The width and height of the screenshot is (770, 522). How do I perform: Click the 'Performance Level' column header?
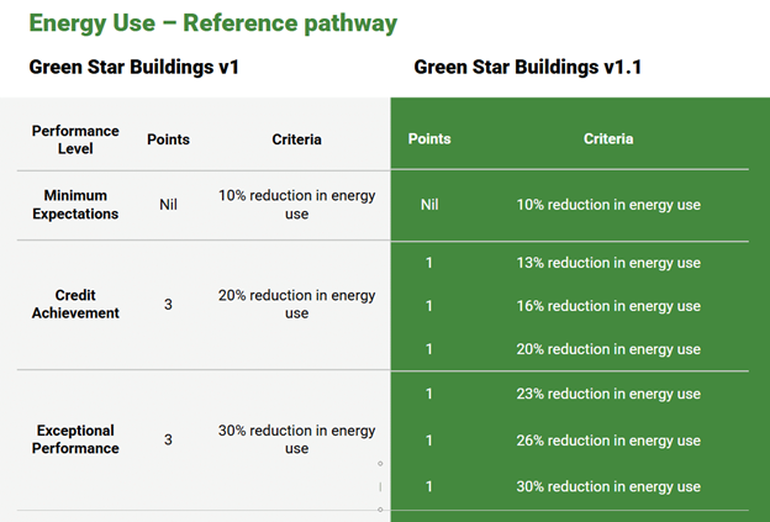pyautogui.click(x=75, y=139)
